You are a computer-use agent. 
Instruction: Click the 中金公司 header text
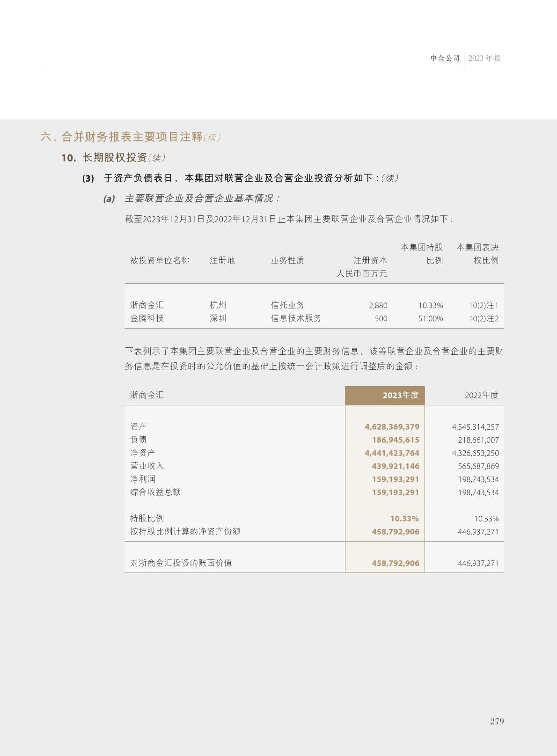[445, 59]
